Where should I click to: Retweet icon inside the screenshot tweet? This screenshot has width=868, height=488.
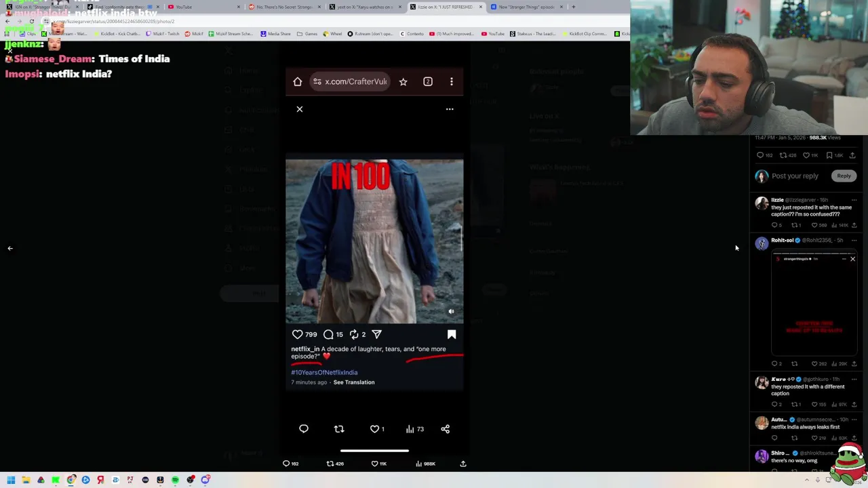pyautogui.click(x=339, y=429)
